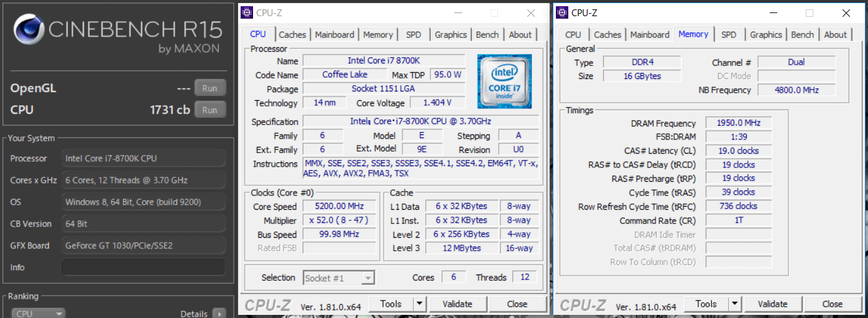The width and height of the screenshot is (868, 318).
Task: Select the CPU tab in left CPU-Z window
Action: tap(258, 34)
